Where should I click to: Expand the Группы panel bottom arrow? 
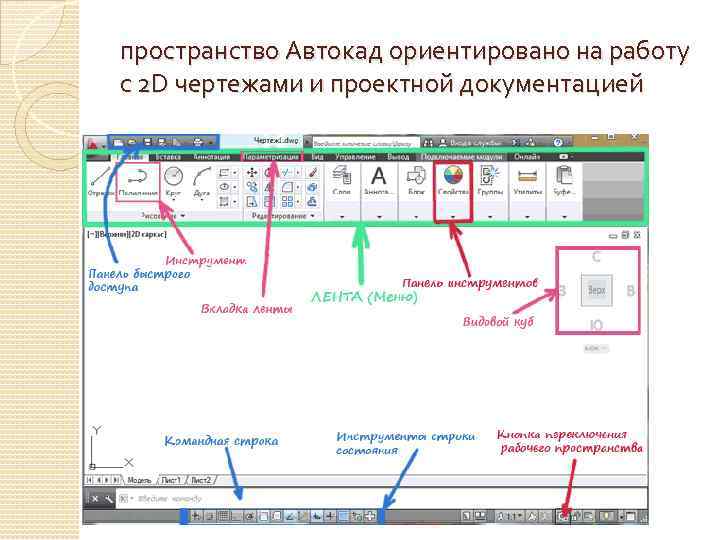point(490,216)
